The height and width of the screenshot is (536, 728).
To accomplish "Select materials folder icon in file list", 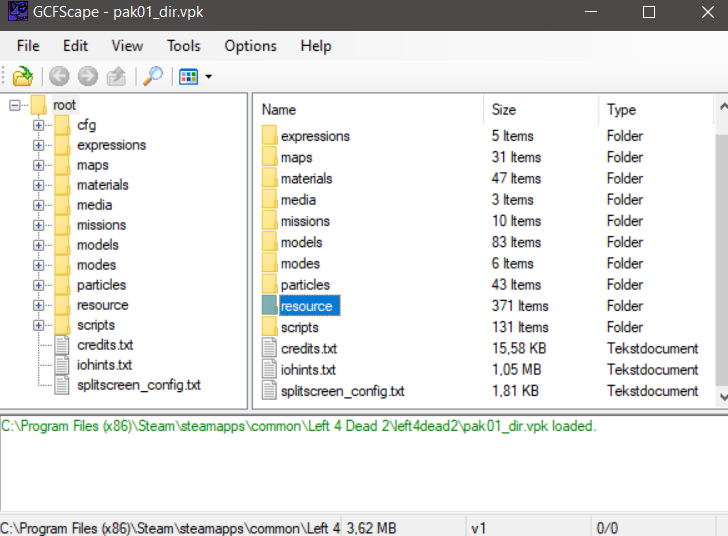I will pos(269,178).
